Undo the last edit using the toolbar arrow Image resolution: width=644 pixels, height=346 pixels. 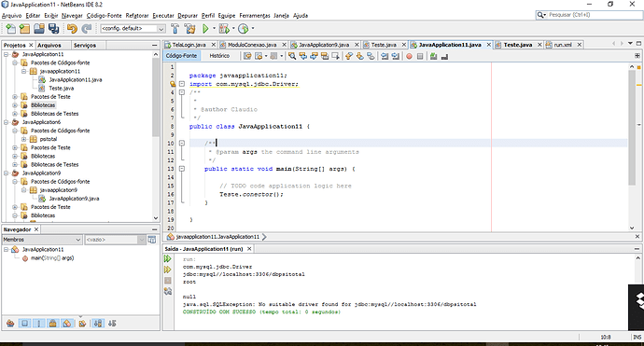click(72, 28)
